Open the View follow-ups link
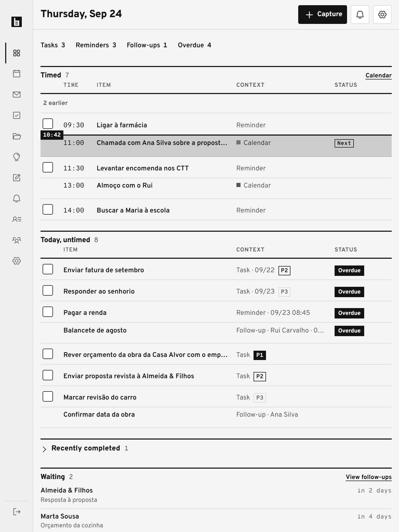The image size is (399, 532). 369,477
